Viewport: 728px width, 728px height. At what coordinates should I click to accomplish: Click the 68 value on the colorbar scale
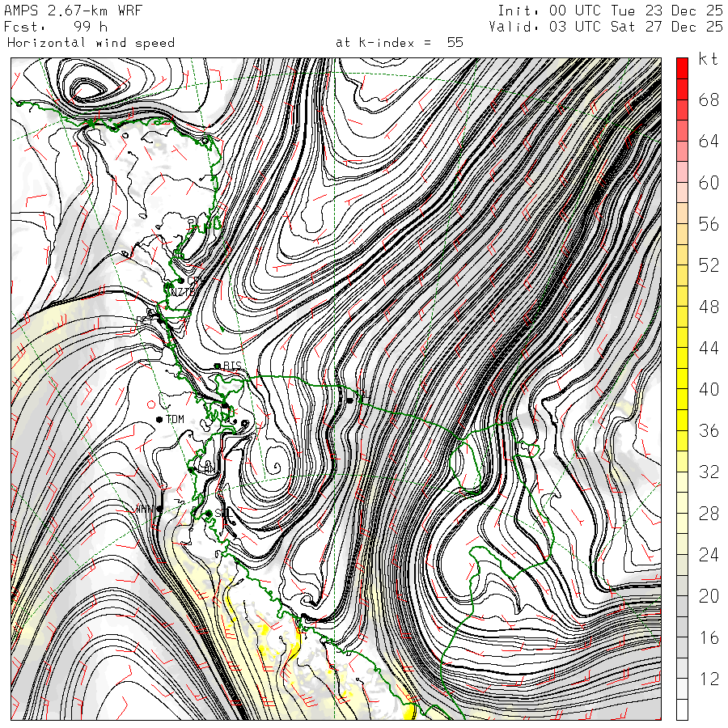(709, 99)
